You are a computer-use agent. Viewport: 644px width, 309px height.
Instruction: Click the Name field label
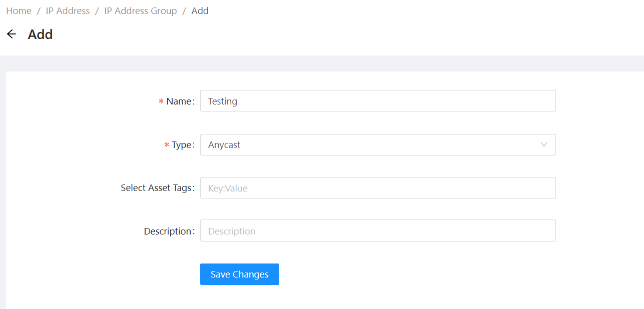179,101
